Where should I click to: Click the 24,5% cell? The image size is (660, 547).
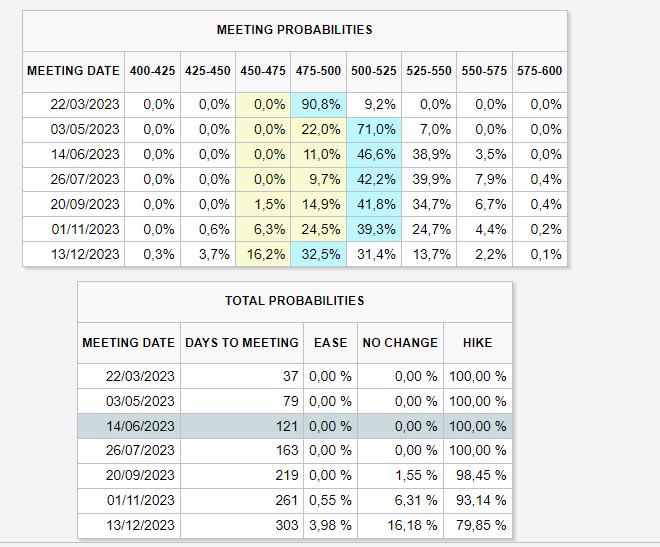(x=318, y=229)
